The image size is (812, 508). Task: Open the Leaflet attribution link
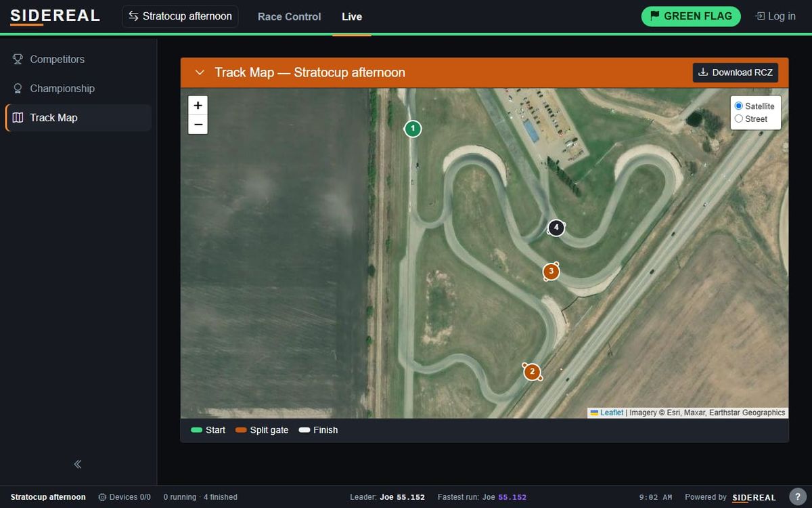click(607, 412)
